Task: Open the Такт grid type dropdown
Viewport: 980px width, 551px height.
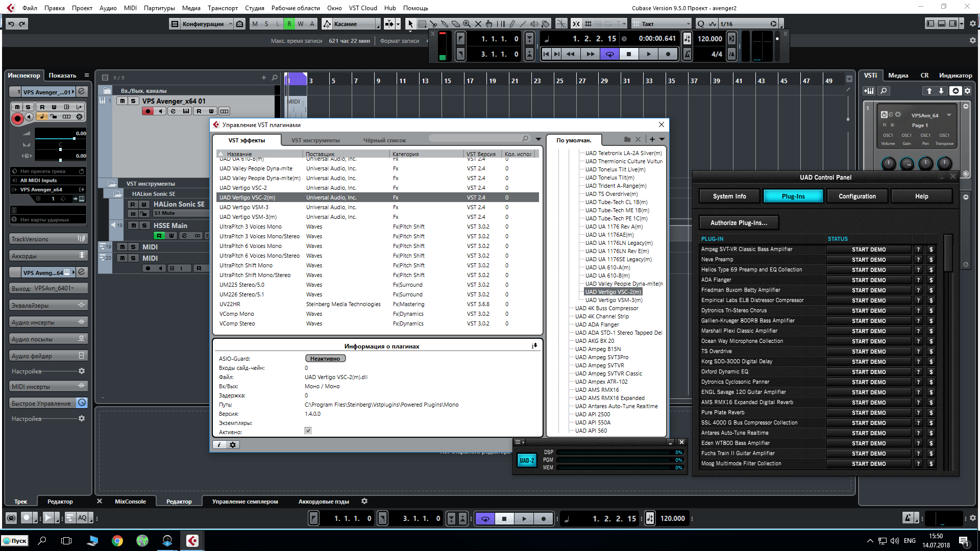Action: [x=661, y=24]
